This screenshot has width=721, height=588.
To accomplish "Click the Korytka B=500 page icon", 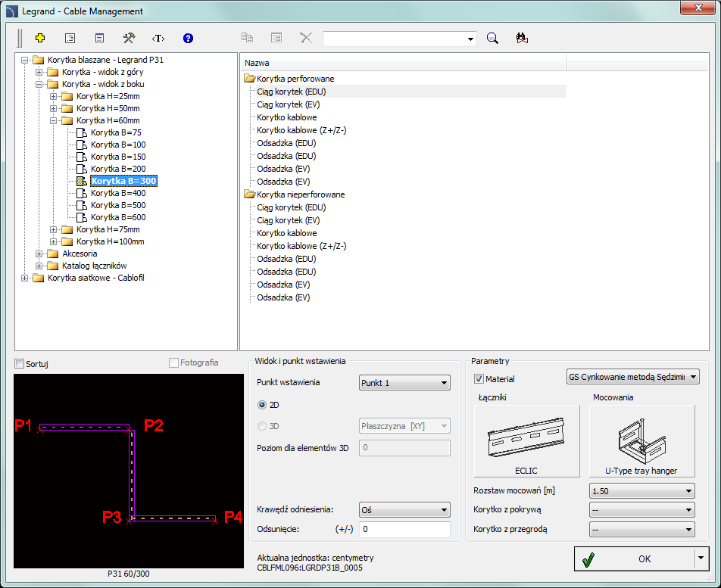I will click(x=82, y=205).
